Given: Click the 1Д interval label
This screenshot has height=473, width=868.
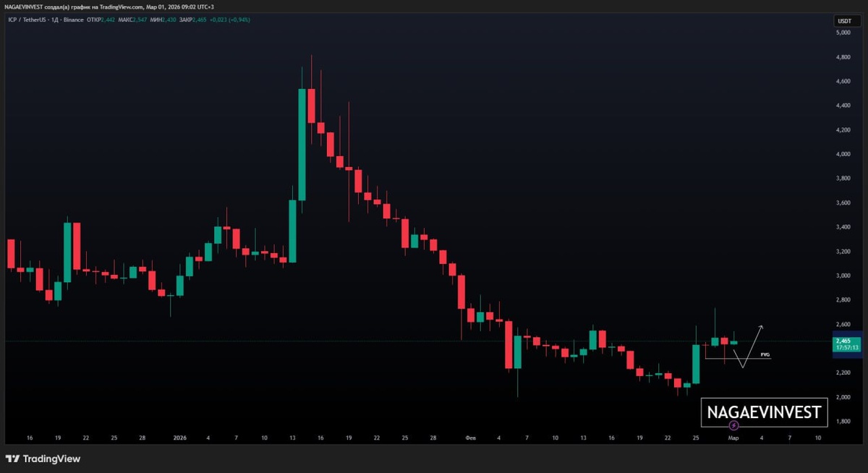Looking at the screenshot, I should pyautogui.click(x=56, y=20).
